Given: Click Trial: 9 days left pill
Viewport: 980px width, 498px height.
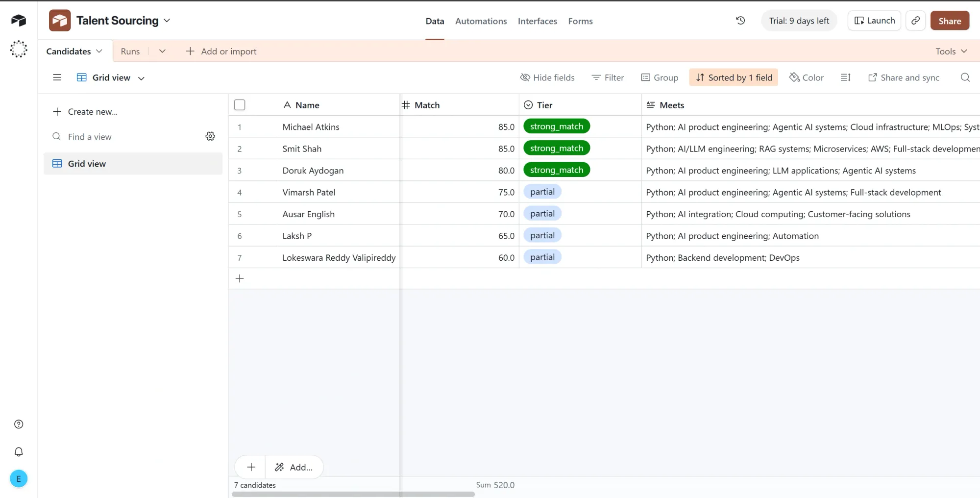Looking at the screenshot, I should 799,21.
